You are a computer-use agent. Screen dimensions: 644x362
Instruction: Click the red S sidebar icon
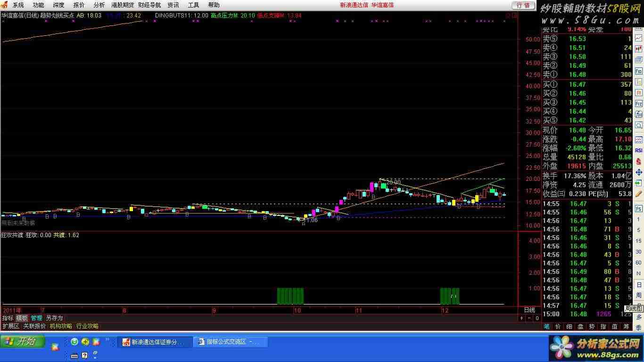[x=639, y=161]
